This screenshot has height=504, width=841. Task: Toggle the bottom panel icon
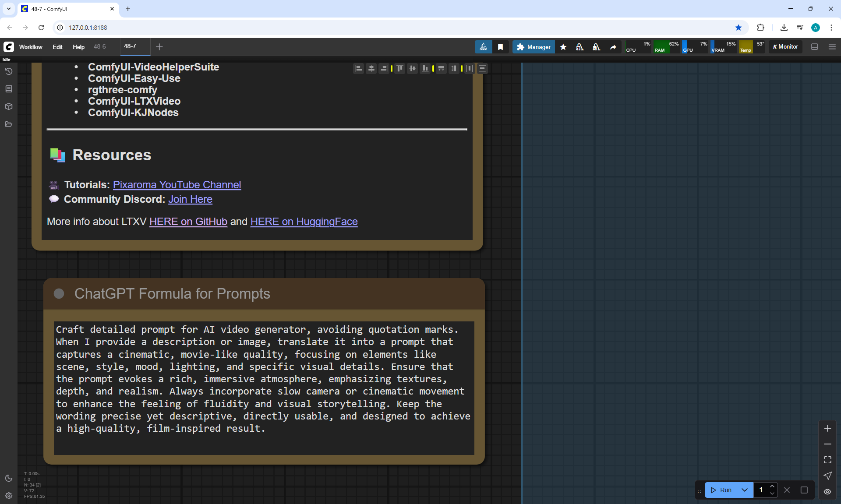[814, 47]
